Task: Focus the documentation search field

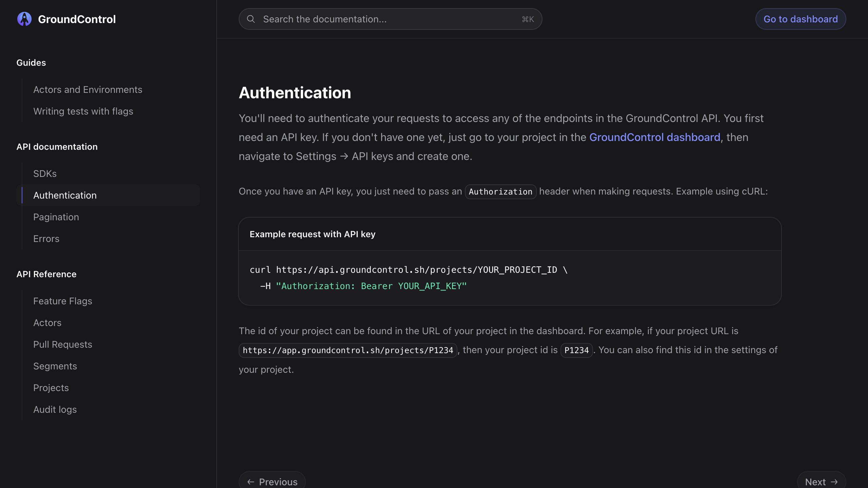Action: [390, 19]
